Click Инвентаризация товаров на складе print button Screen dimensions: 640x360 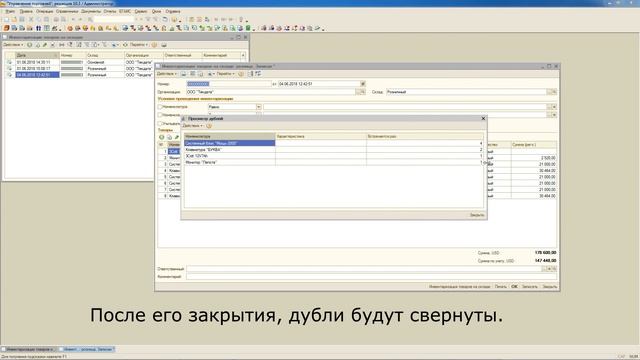coord(459,287)
